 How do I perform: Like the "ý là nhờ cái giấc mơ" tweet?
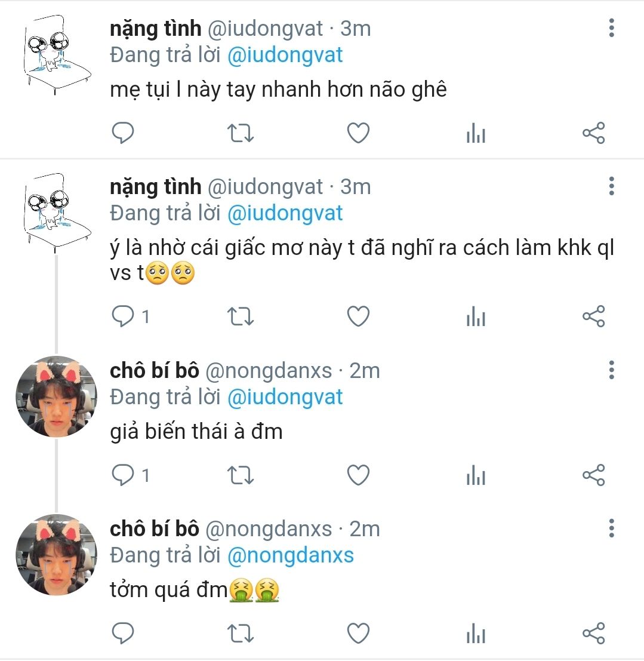358,316
